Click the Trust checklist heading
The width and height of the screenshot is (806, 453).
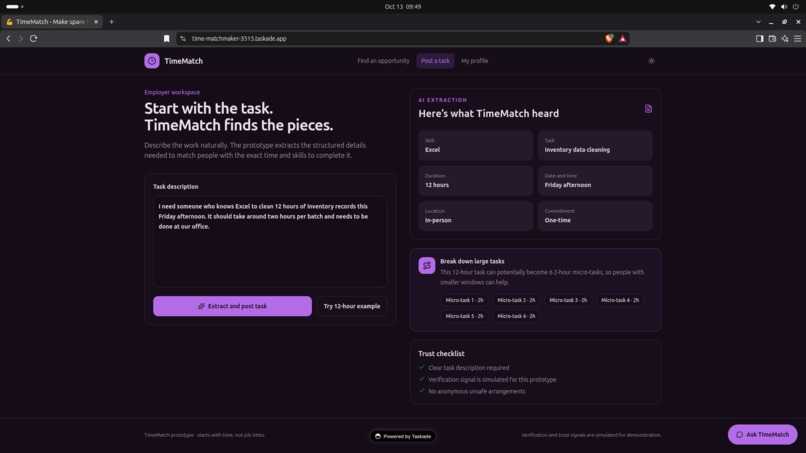[441, 354]
